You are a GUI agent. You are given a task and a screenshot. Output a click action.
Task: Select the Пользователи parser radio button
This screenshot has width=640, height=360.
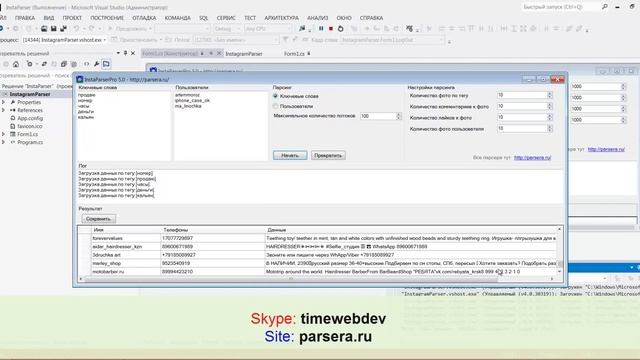[276, 106]
